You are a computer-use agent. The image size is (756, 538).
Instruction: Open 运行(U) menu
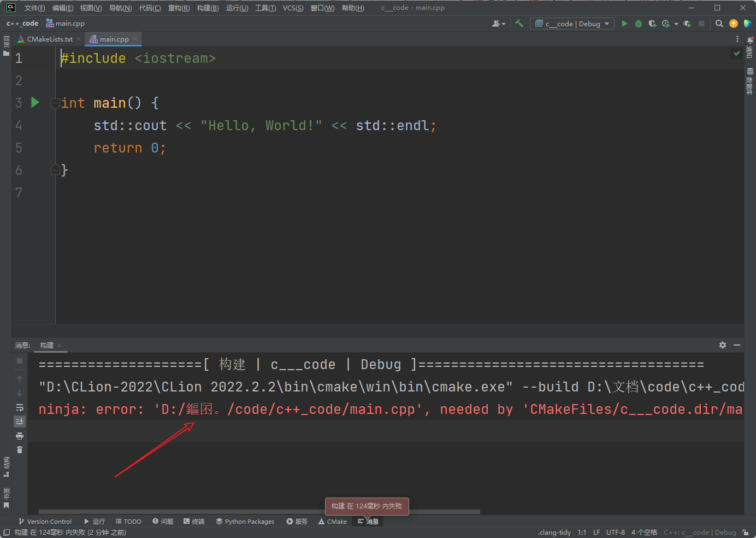point(237,8)
